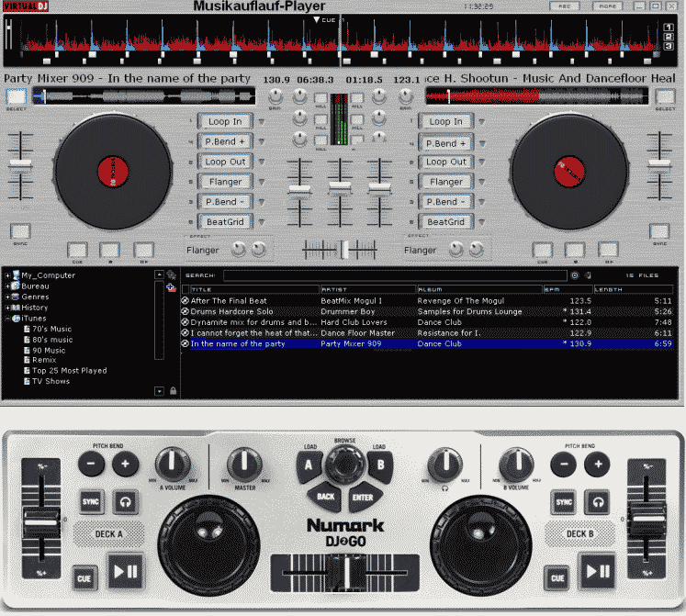The image size is (686, 616).
Task: Load track to deck with Numark B button
Action: coord(380,465)
